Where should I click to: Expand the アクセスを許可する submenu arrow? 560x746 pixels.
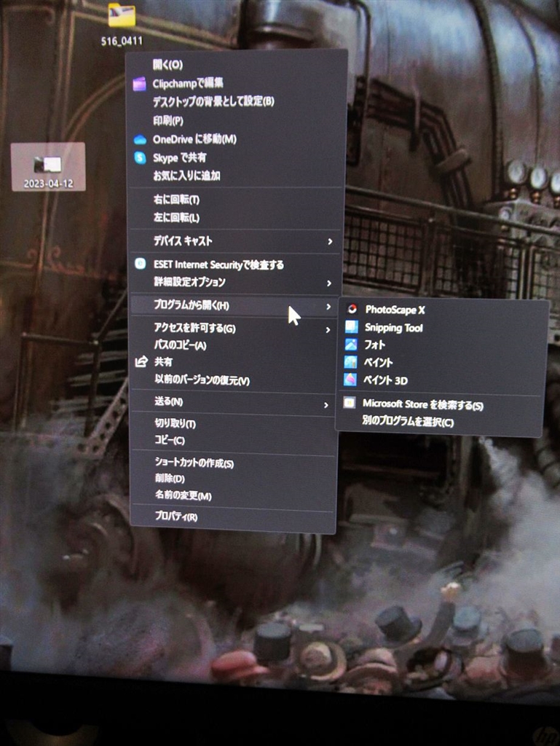point(328,330)
